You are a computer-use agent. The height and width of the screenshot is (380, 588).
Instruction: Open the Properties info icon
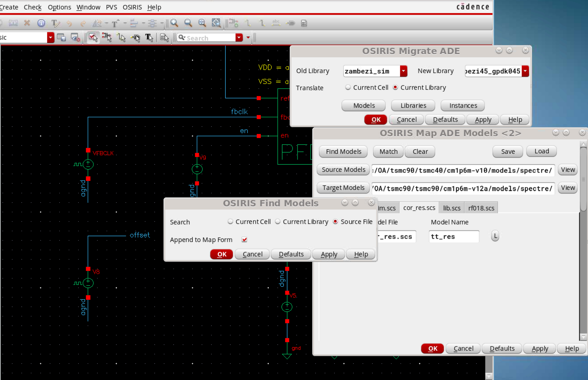click(x=41, y=23)
